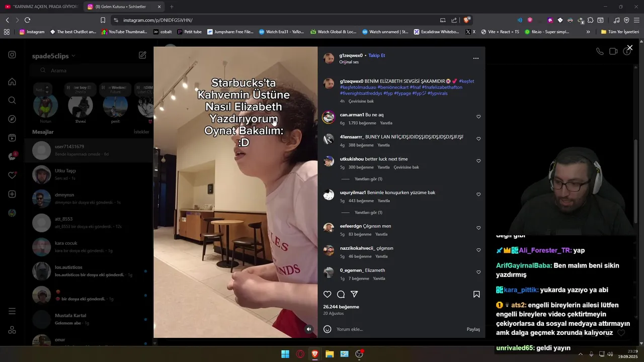
Task: Open Brave browser from taskbar
Action: pyautogui.click(x=315, y=354)
